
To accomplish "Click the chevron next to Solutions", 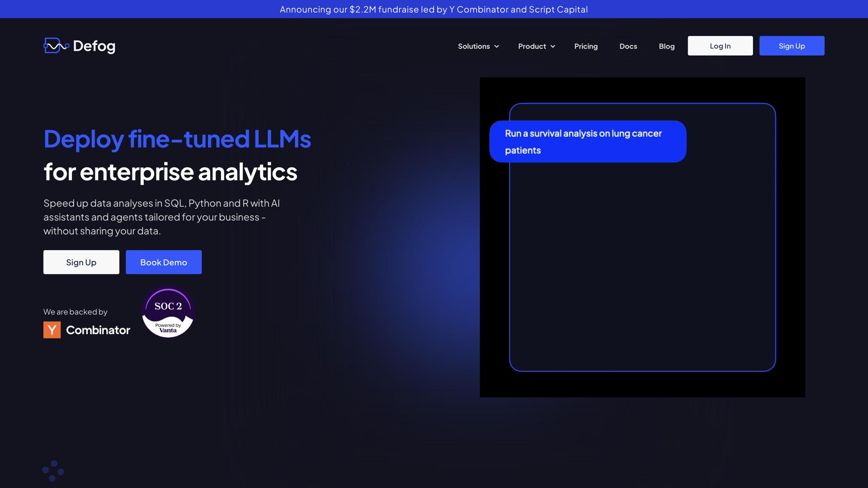I will 497,47.
